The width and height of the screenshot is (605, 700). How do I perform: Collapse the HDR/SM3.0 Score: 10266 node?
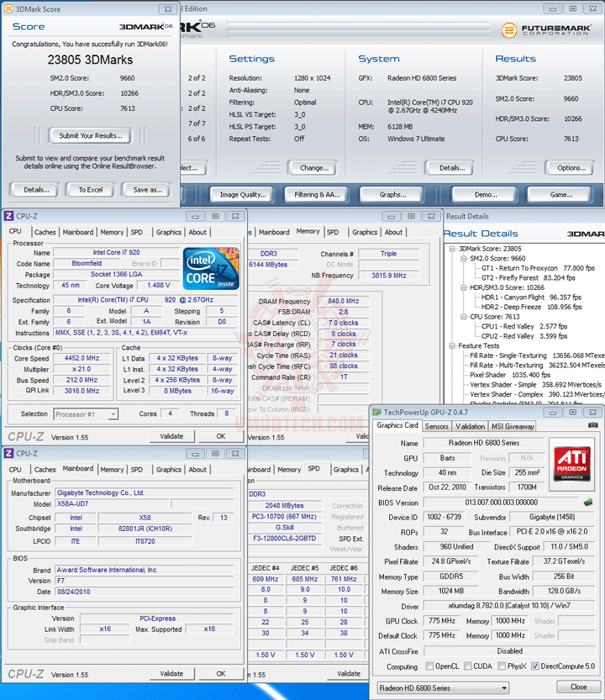(x=464, y=287)
